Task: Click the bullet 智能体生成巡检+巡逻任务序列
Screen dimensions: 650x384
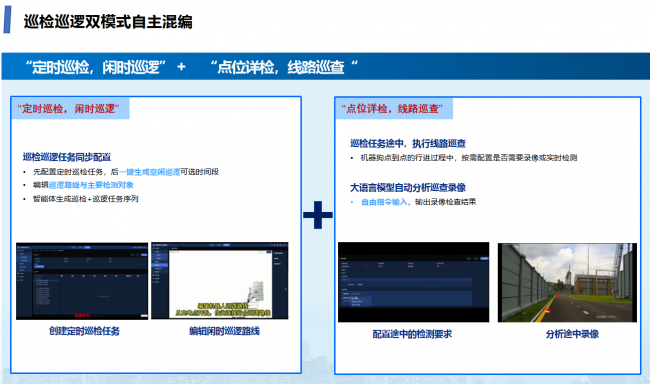Action: click(85, 199)
